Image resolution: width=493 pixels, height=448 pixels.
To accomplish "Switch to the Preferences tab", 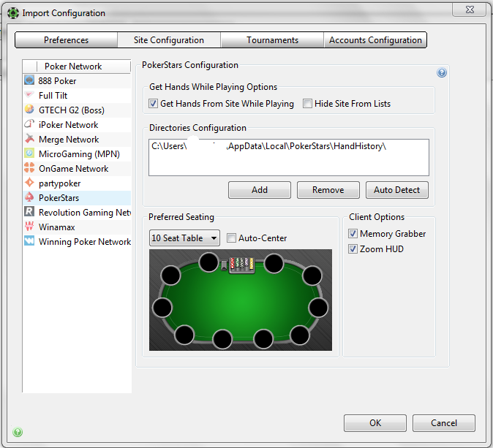I will pos(67,40).
